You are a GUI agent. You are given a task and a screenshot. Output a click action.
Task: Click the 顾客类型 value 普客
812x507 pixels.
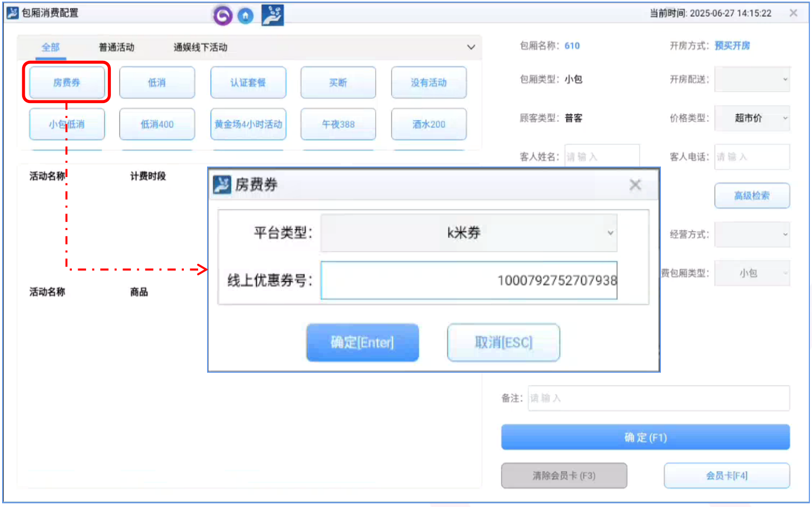[x=574, y=118]
